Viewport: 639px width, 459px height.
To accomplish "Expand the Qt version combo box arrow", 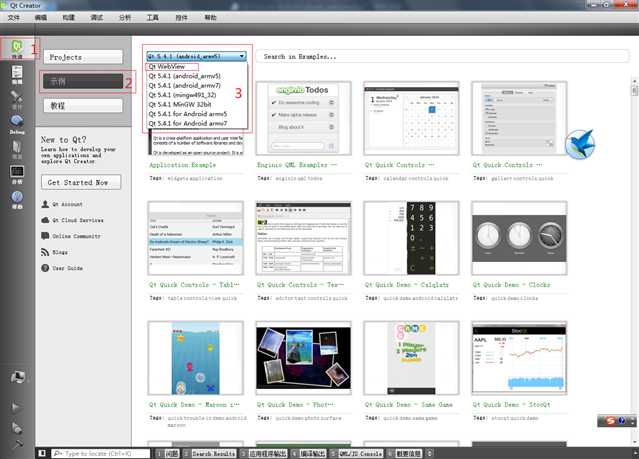I will [x=242, y=56].
